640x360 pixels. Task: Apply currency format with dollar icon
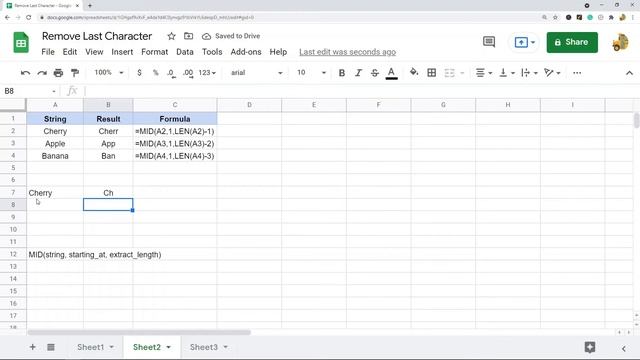(140, 73)
